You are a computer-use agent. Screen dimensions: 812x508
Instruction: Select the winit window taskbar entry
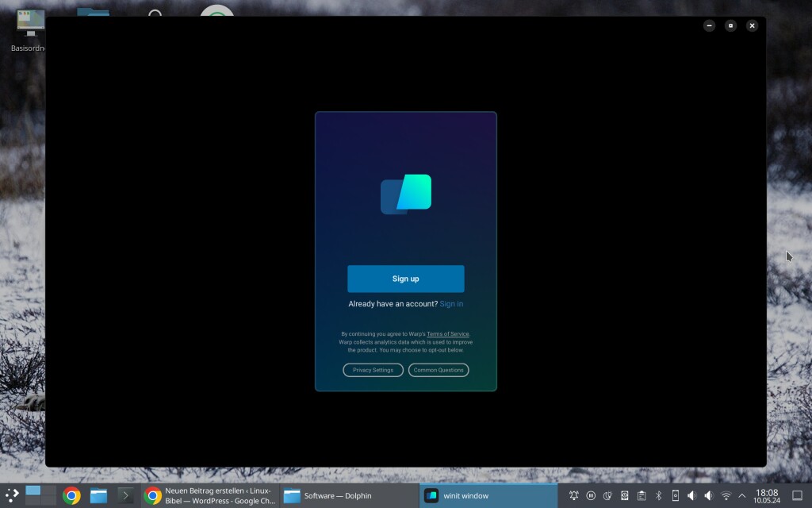click(x=488, y=495)
